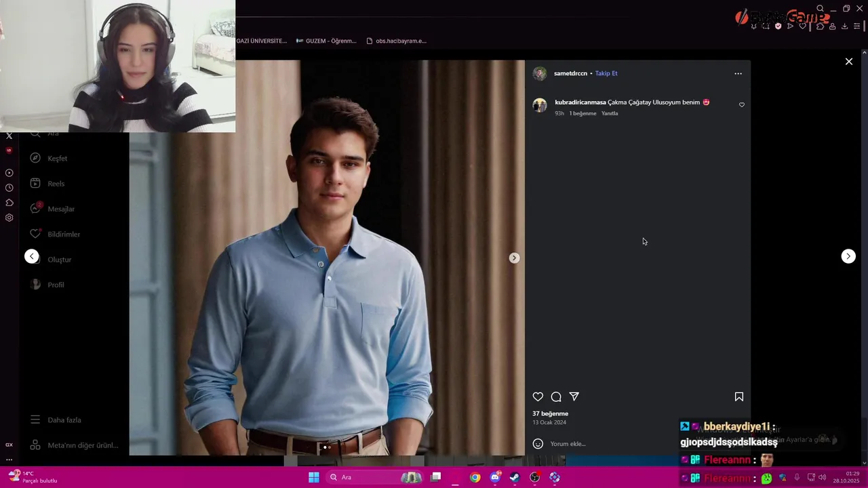The height and width of the screenshot is (488, 868).
Task: Open the three-dot post options menu
Action: click(738, 73)
